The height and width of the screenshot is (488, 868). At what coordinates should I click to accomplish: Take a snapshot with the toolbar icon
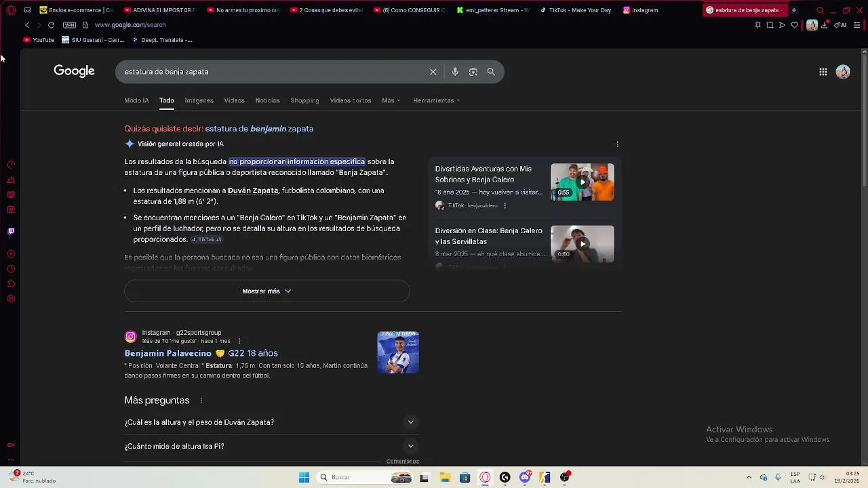click(x=770, y=25)
